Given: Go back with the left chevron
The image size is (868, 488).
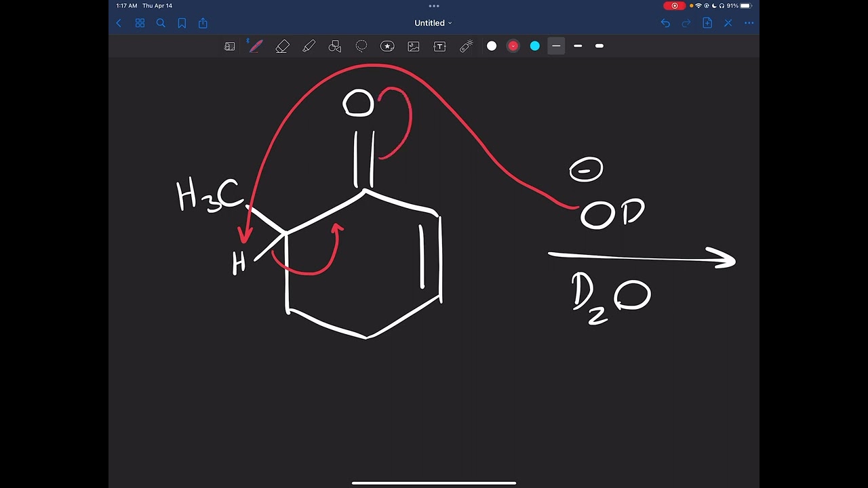Looking at the screenshot, I should click(x=119, y=23).
